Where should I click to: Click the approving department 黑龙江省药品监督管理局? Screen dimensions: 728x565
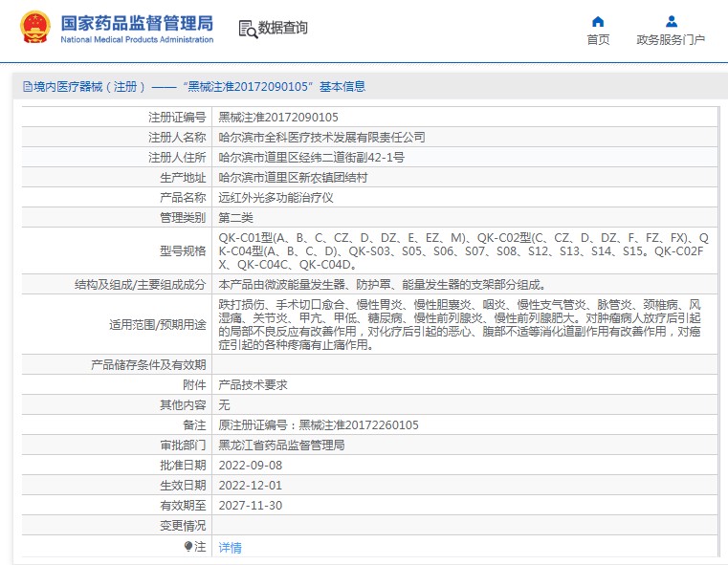click(x=281, y=445)
